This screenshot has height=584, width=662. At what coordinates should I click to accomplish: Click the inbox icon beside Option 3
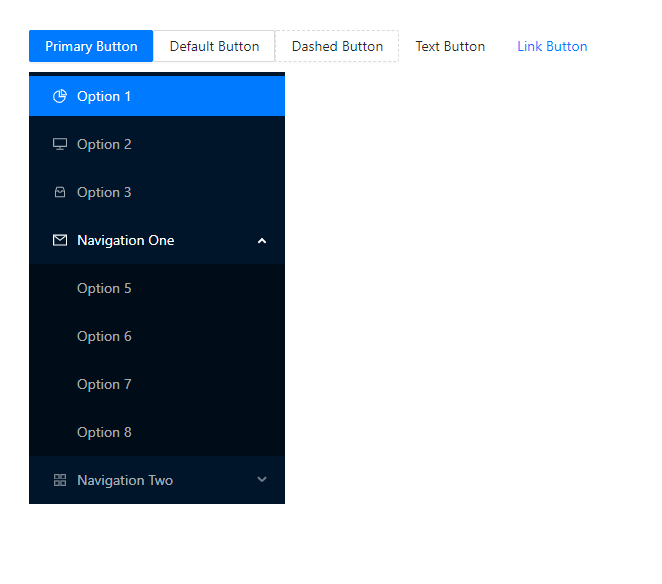tap(60, 193)
